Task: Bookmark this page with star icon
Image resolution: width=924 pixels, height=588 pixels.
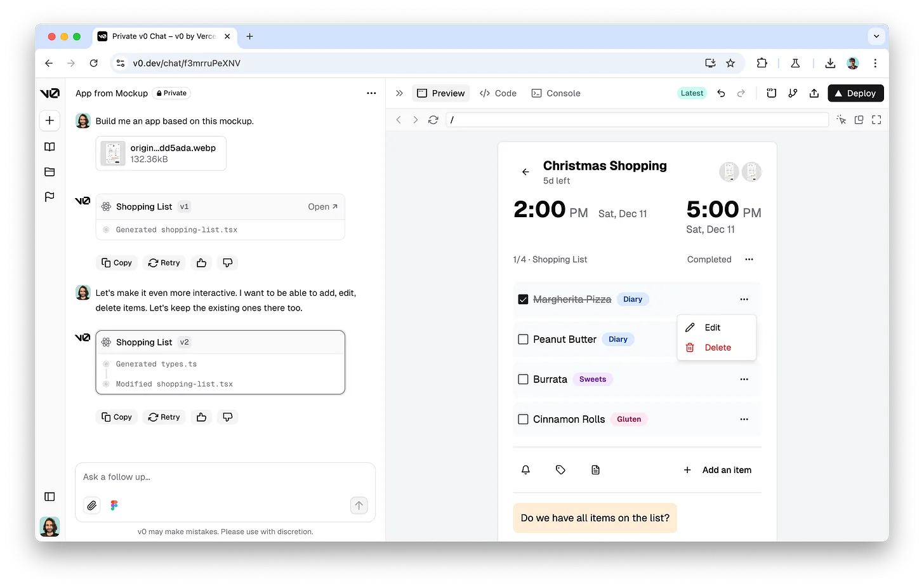Action: tap(730, 63)
